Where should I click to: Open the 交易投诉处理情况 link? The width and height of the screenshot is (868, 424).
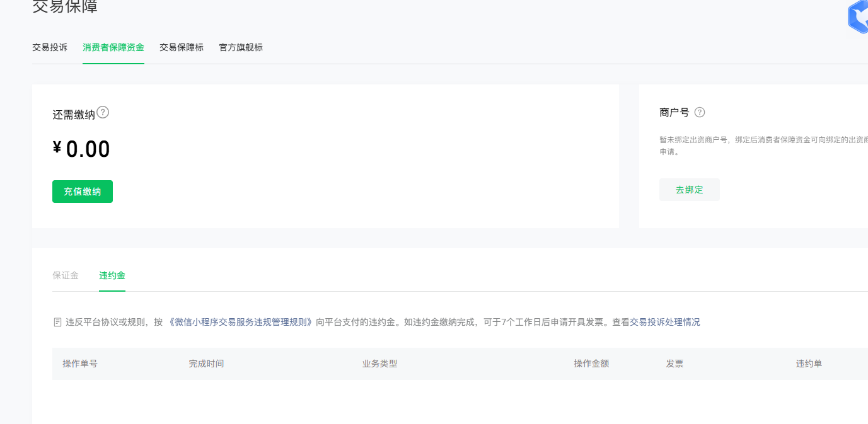[664, 322]
